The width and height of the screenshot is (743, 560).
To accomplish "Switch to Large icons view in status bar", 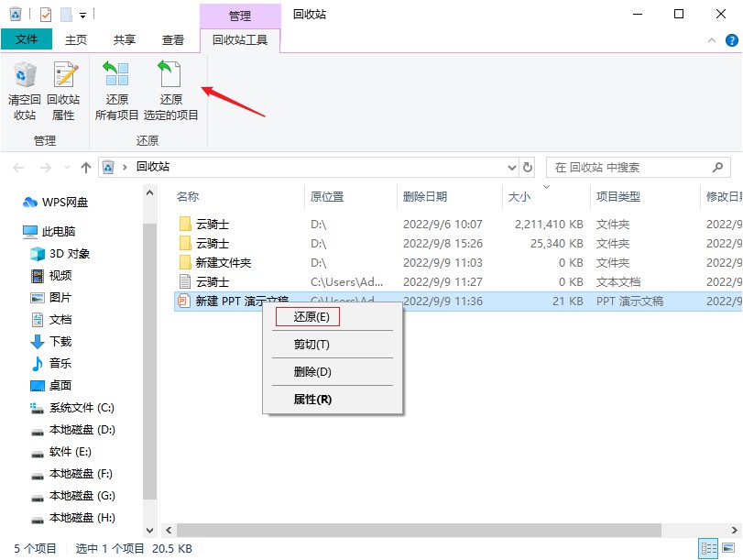I will tap(728, 548).
